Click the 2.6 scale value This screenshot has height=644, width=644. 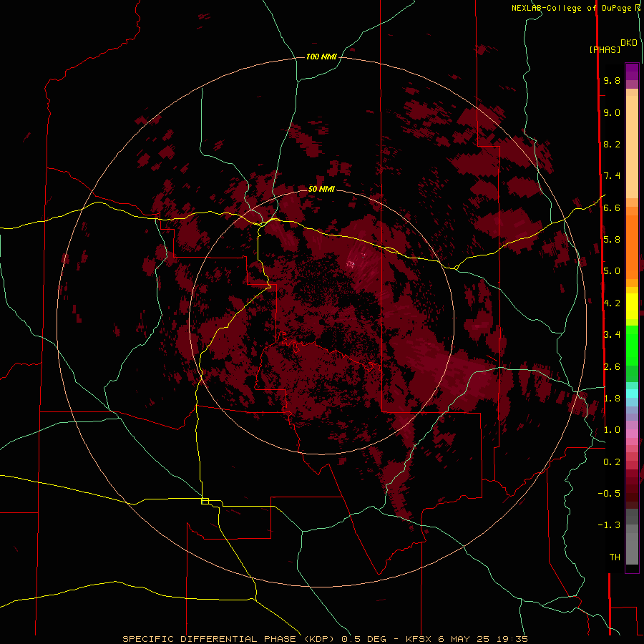(x=612, y=367)
